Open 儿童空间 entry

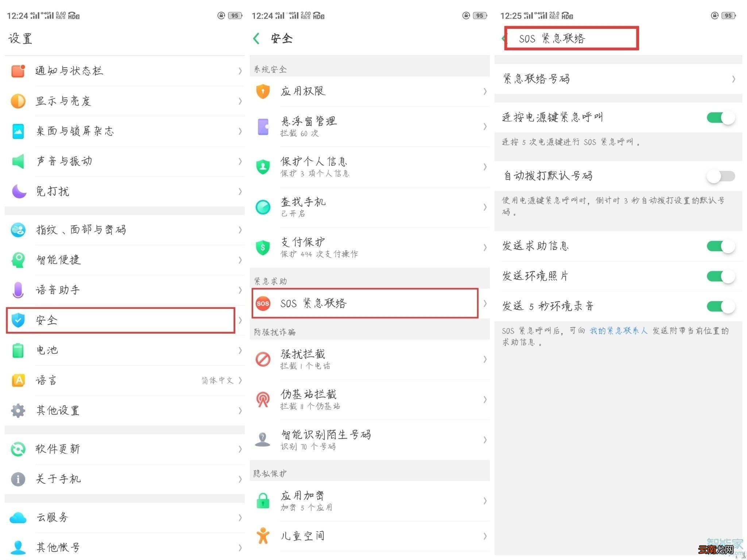pyautogui.click(x=369, y=536)
